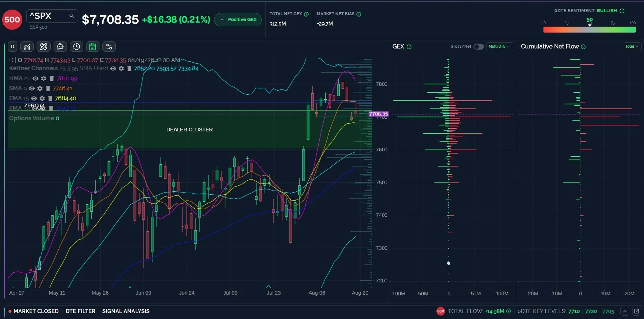Screen dimensions: 644x319
Task: Click the Market Net Bias value +29.7M
Action: 325,24
